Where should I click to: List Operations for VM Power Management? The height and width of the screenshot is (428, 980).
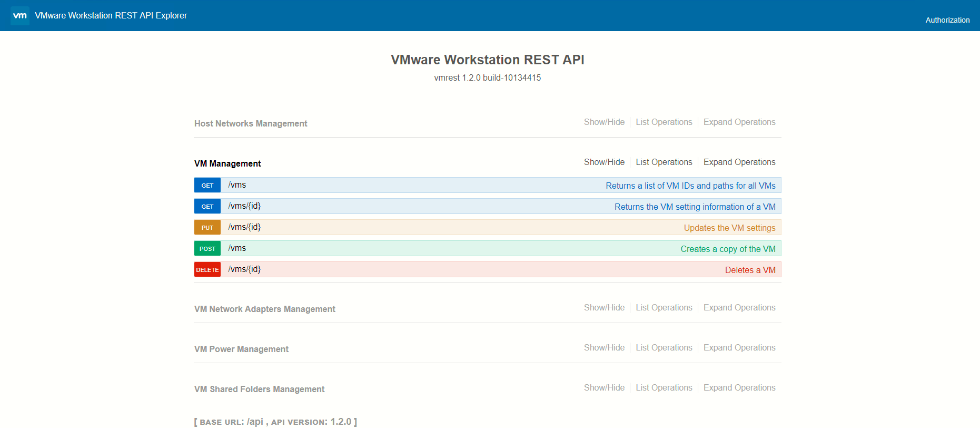coord(664,348)
